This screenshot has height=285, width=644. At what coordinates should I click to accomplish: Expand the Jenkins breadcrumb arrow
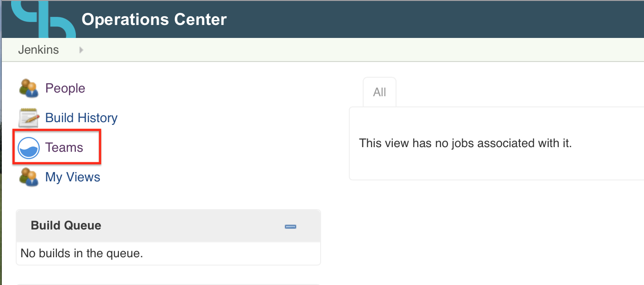[x=81, y=50]
